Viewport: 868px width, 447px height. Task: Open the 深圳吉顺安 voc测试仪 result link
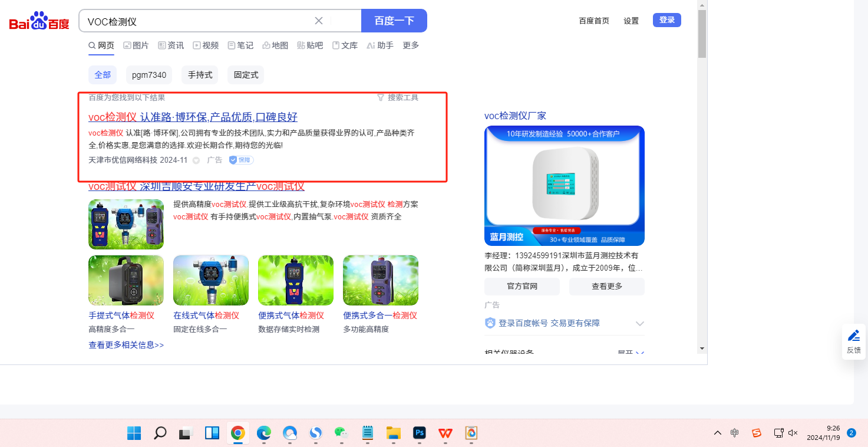196,186
